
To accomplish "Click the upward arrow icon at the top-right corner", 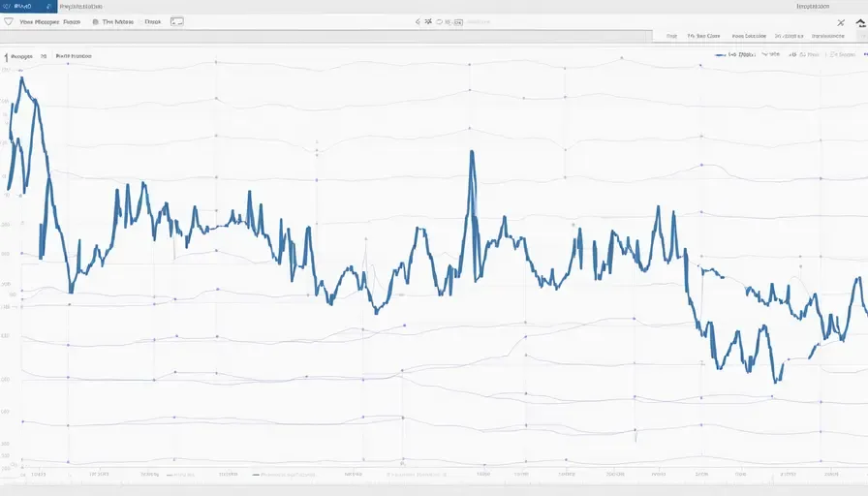I will 861,22.
